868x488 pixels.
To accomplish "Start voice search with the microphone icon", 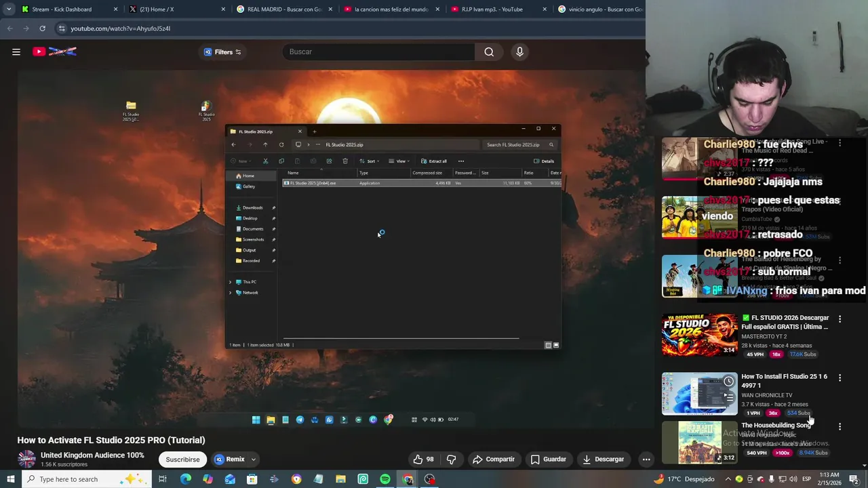I will [519, 52].
